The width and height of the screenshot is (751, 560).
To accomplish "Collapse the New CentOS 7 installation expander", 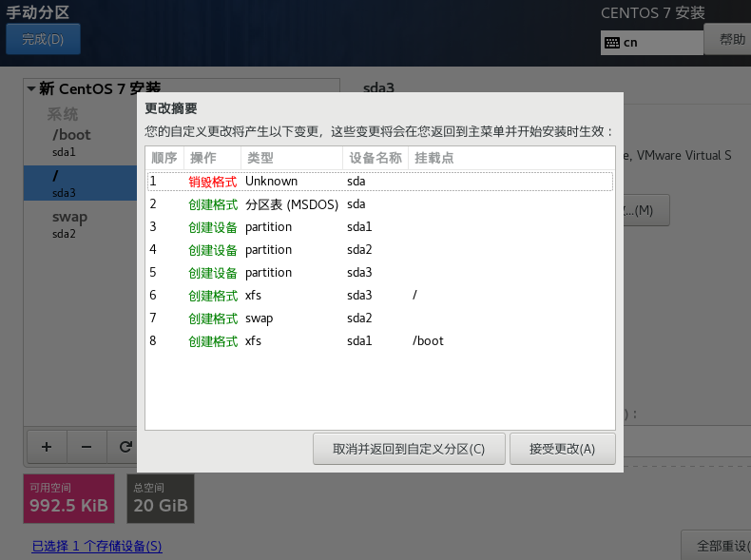I will 31,88.
